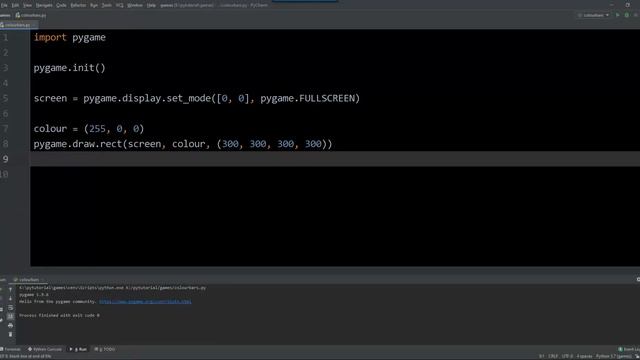This screenshot has width=640, height=360.
Task: Open the Event Log in status bar
Action: coord(629,349)
